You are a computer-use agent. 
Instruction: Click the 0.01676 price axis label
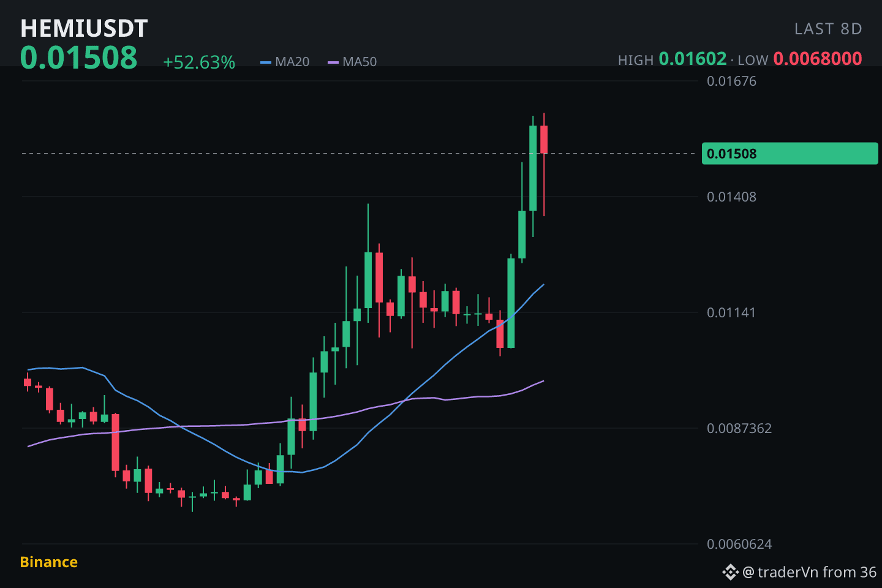(x=731, y=81)
